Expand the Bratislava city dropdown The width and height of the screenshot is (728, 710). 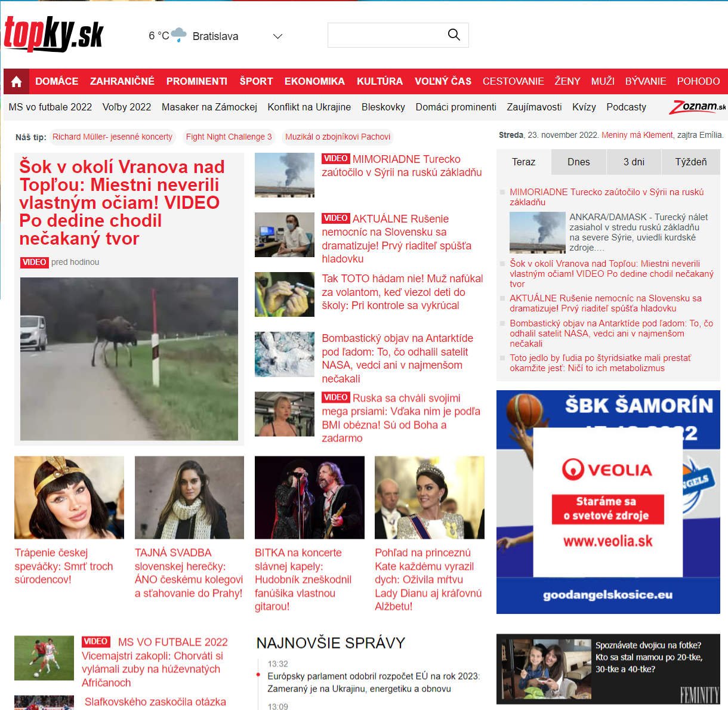tap(277, 36)
